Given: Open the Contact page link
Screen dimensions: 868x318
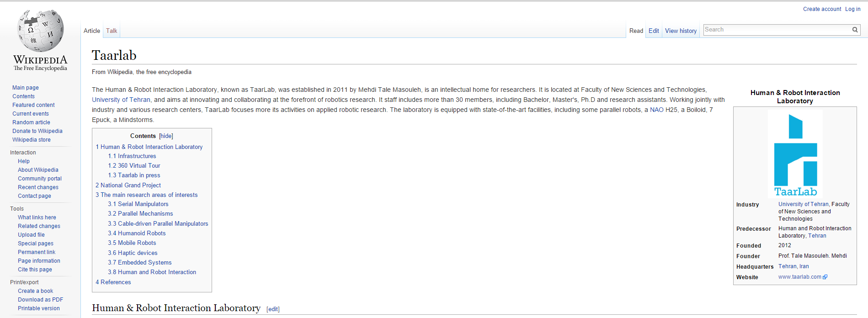Looking at the screenshot, I should pyautogui.click(x=34, y=196).
